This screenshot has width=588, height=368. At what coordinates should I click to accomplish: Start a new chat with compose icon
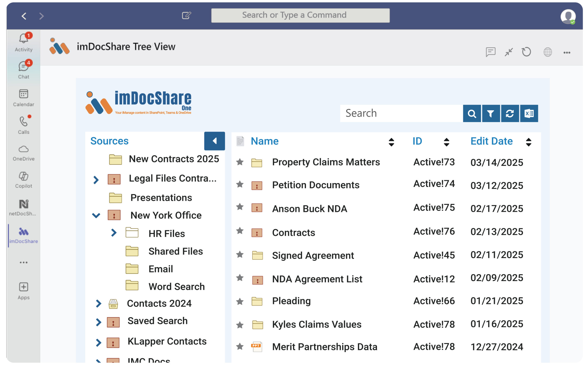coord(187,15)
